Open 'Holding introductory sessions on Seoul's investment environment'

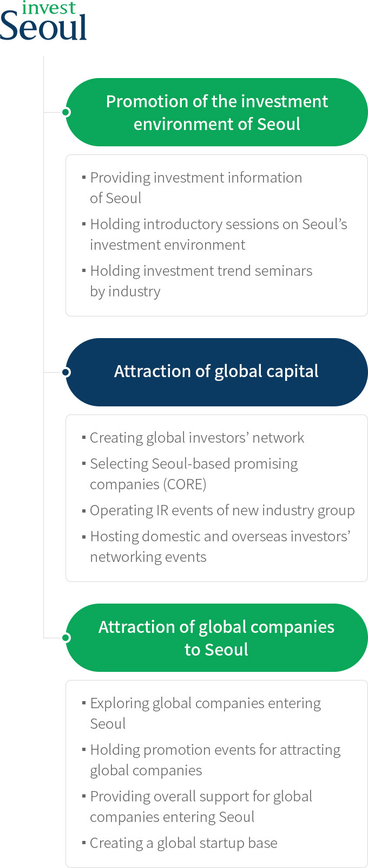[x=218, y=234]
